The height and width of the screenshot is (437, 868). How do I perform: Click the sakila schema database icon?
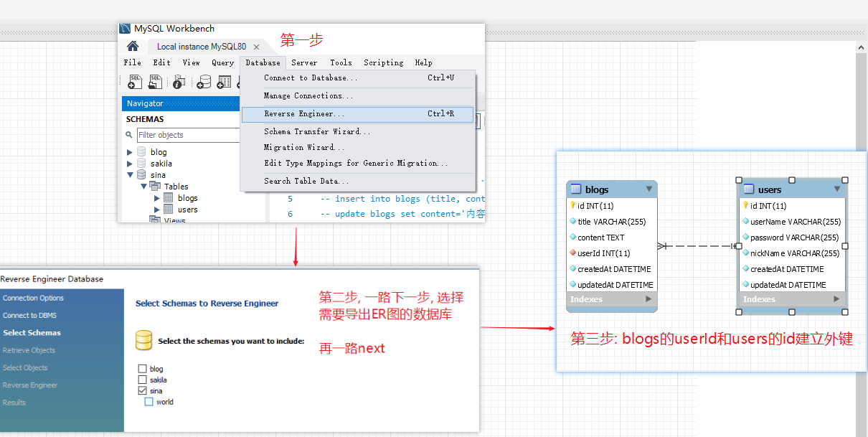[x=141, y=164]
